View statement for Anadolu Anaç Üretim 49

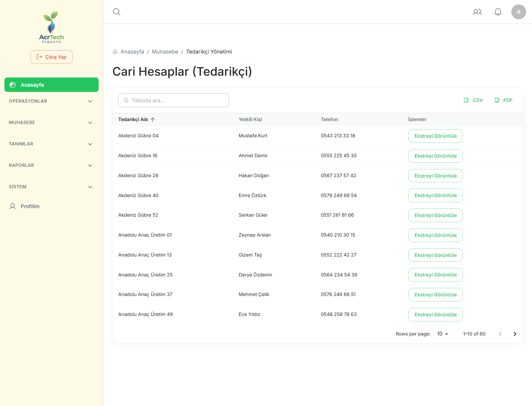(x=436, y=314)
